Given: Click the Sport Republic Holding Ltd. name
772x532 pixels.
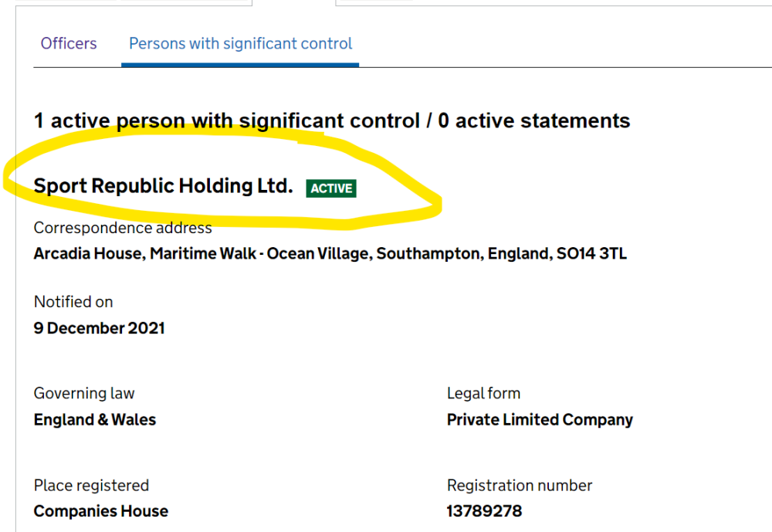Looking at the screenshot, I should pos(163,186).
